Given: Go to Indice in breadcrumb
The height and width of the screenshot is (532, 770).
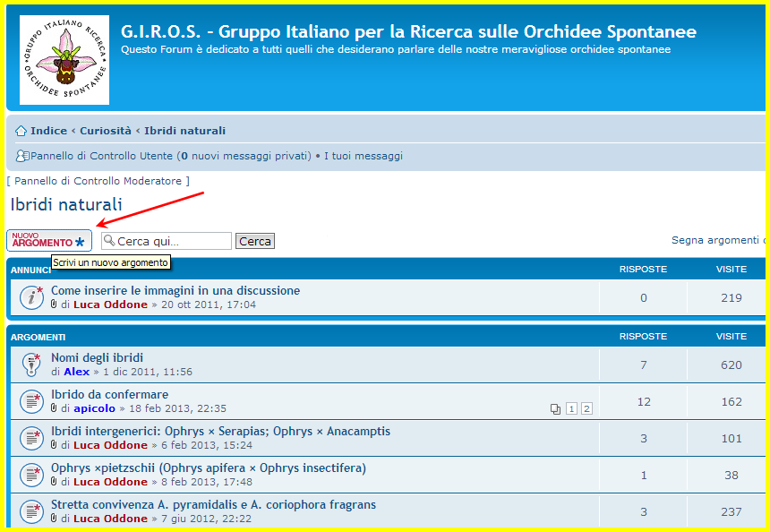Looking at the screenshot, I should click(x=48, y=131).
